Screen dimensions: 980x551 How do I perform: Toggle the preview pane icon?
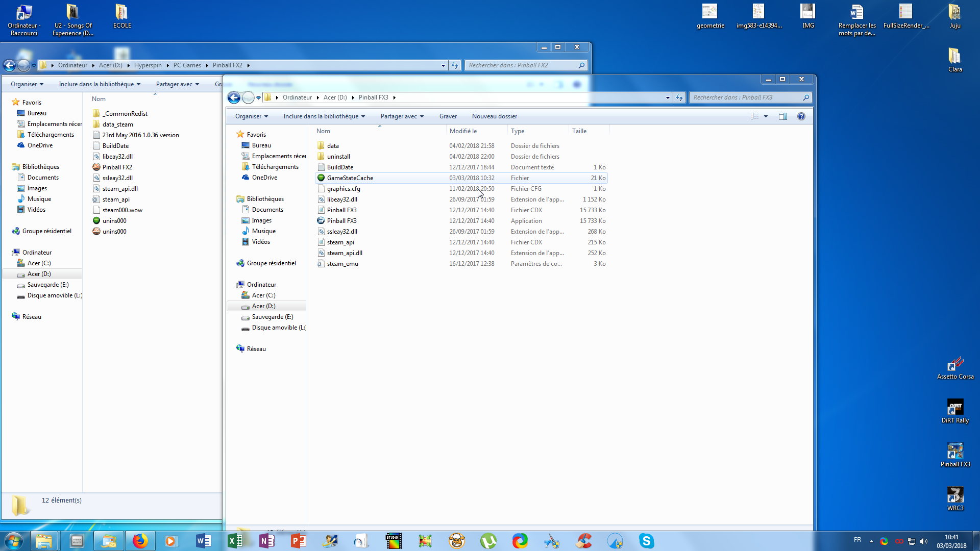tap(782, 116)
